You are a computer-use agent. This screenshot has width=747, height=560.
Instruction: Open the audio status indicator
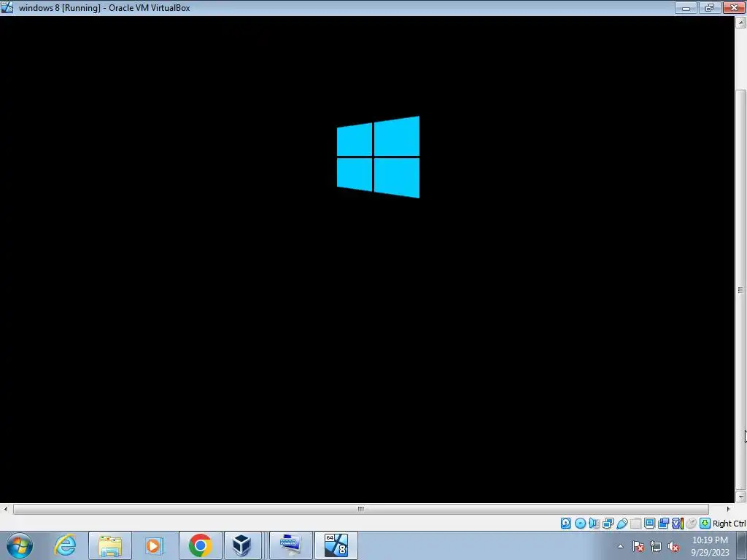594,524
